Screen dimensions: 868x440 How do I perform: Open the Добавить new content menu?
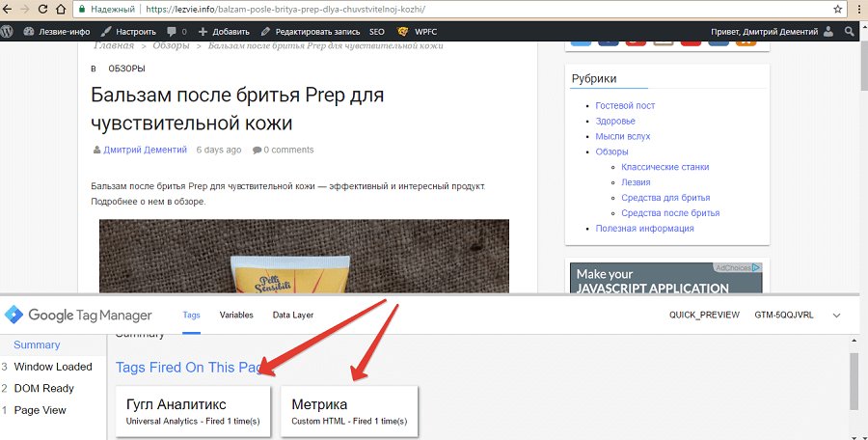pos(223,31)
